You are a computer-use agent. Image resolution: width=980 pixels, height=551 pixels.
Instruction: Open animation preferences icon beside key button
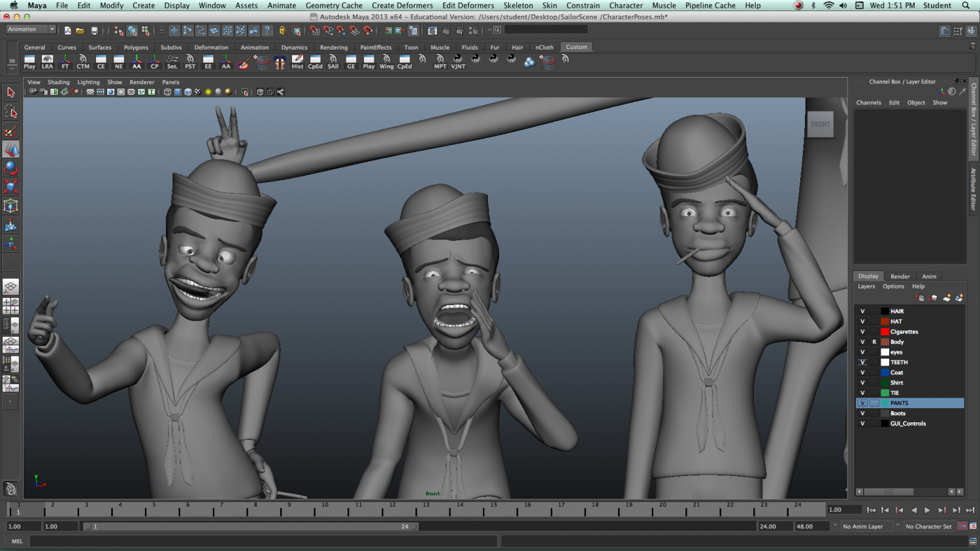(x=973, y=526)
